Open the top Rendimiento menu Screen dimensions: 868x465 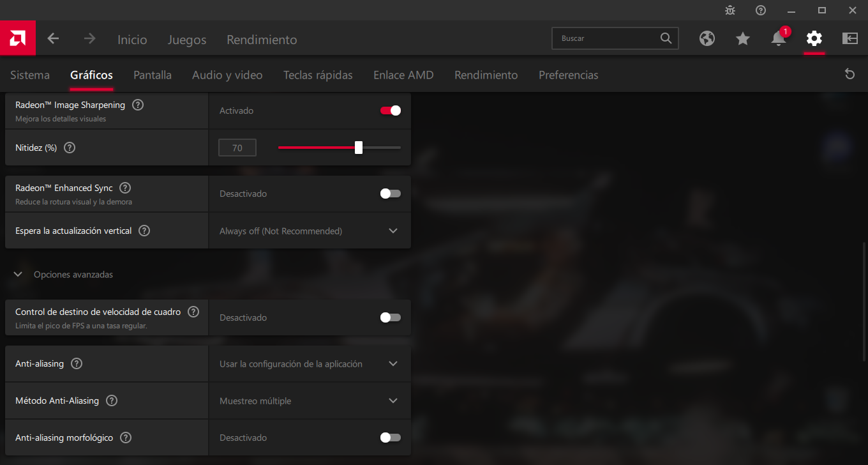point(262,40)
